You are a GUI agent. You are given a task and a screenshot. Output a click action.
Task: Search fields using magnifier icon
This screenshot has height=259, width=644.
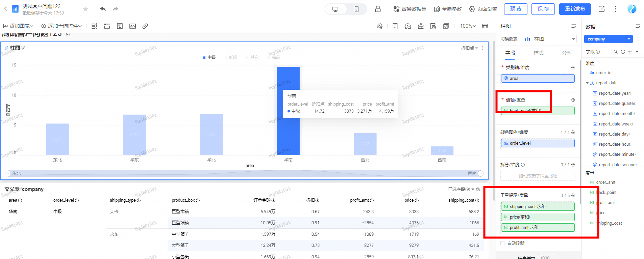point(616,52)
